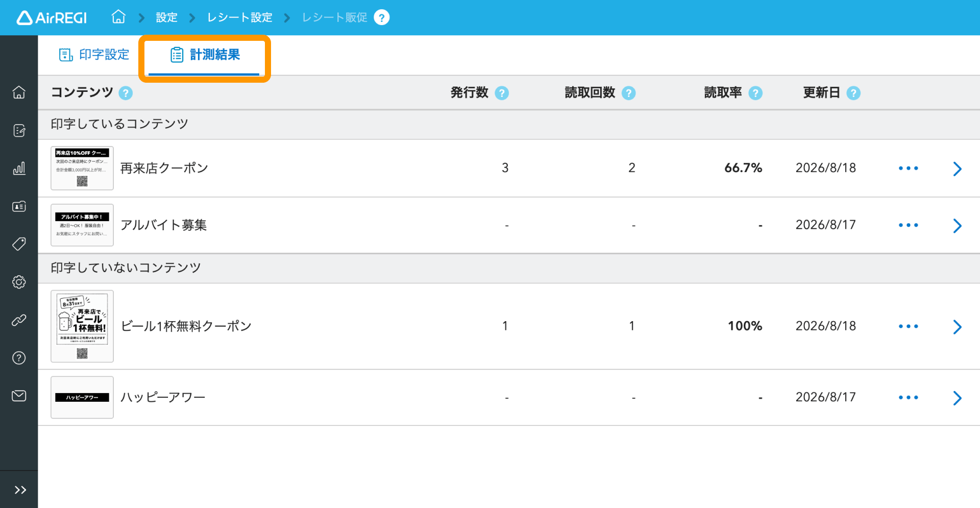This screenshot has width=980, height=508.
Task: Click the 読取率 column header
Action: tap(723, 92)
